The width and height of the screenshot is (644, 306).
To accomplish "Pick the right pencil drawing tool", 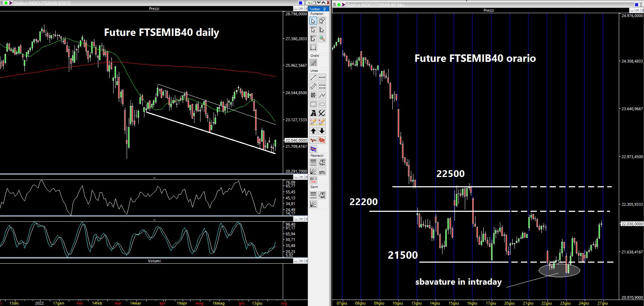I will click(322, 122).
